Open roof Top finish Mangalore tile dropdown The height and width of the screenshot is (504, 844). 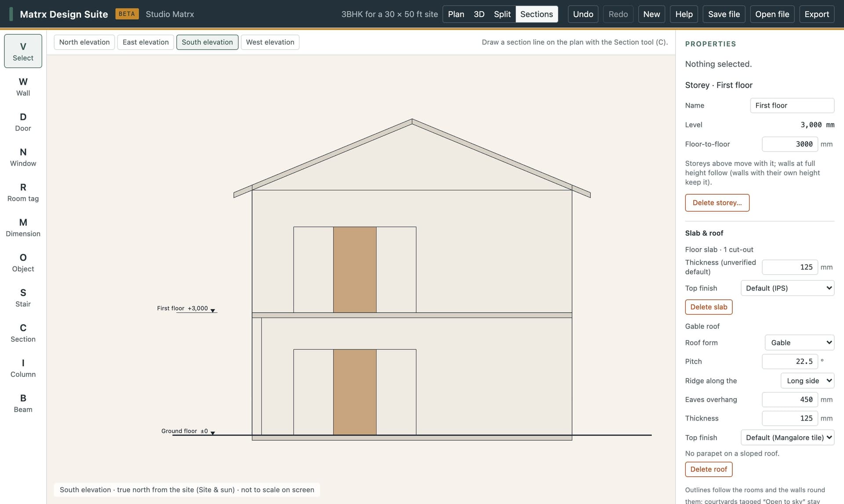click(x=787, y=438)
